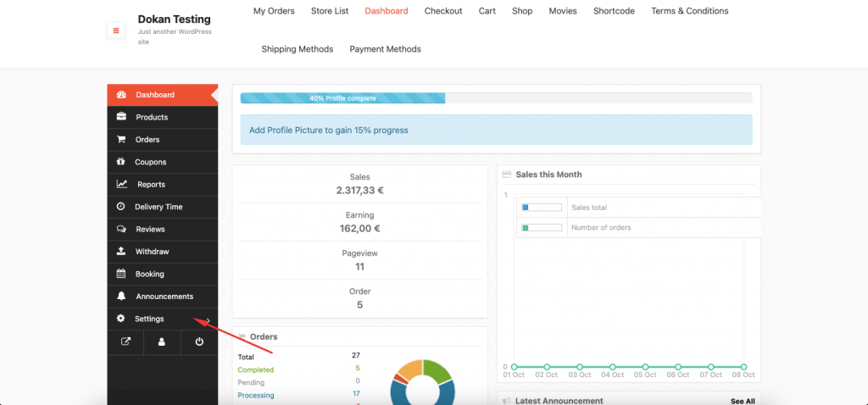The height and width of the screenshot is (405, 868).
Task: Open Reports via chart icon
Action: [x=121, y=185]
